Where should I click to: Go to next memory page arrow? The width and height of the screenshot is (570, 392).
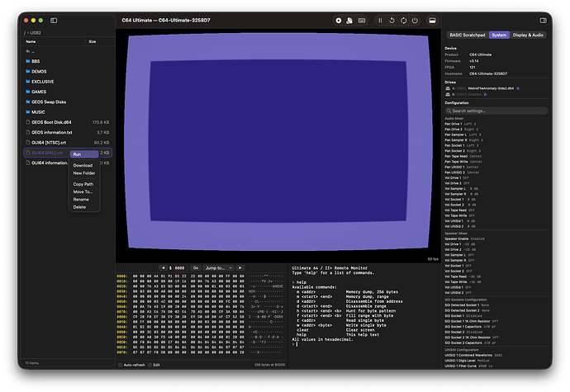point(240,267)
